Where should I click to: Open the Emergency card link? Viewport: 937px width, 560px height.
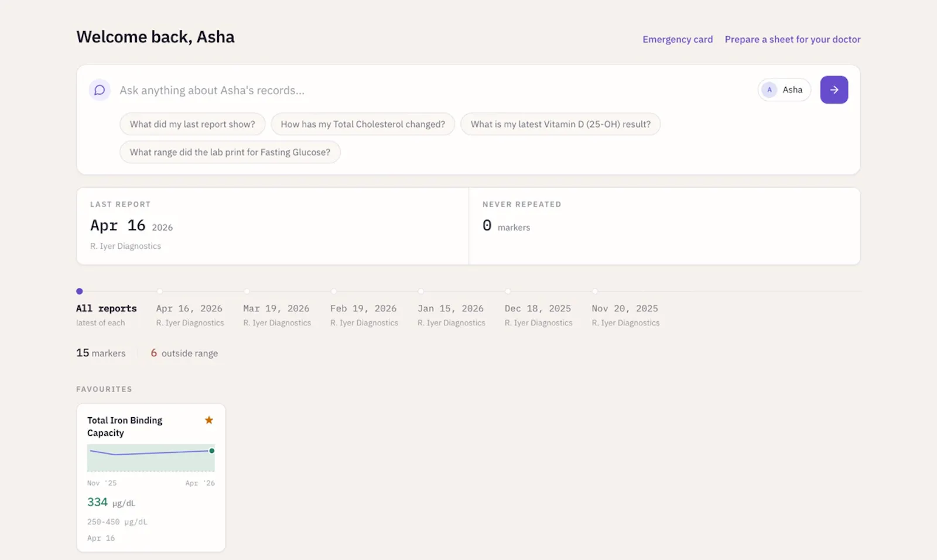(x=678, y=39)
